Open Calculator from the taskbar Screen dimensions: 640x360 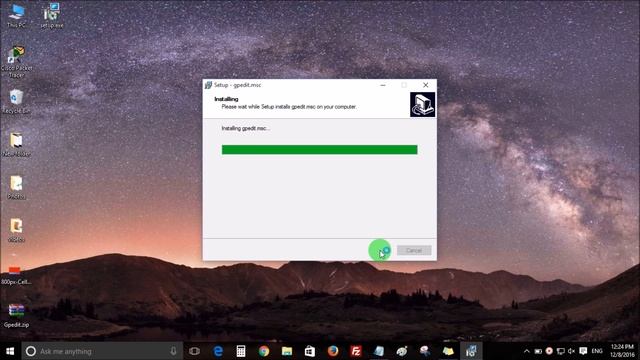[241, 351]
